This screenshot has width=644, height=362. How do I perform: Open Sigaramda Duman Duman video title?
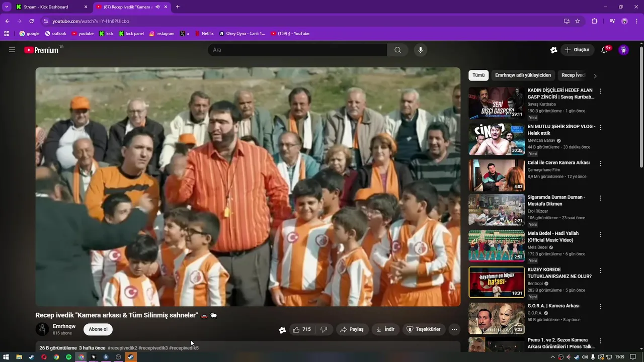[556, 201]
